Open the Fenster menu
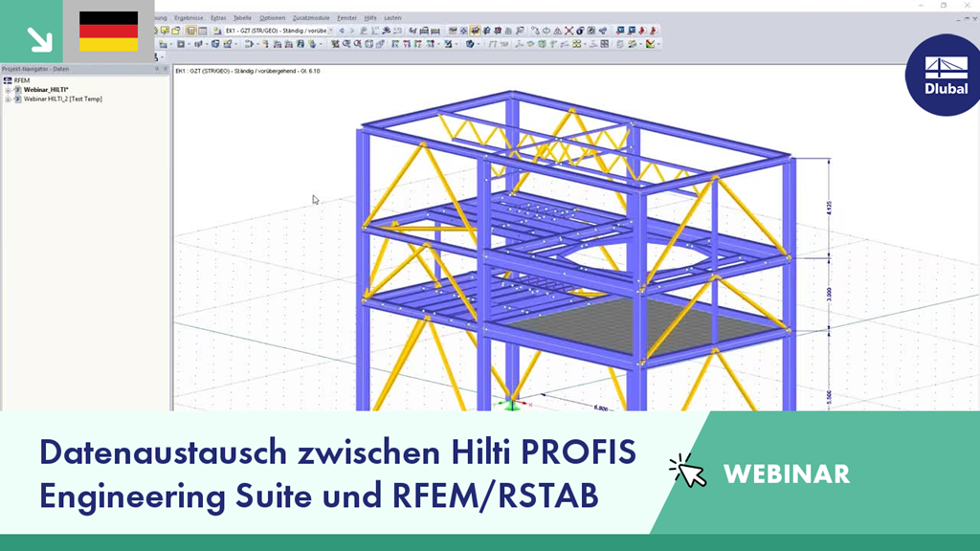 [x=346, y=18]
